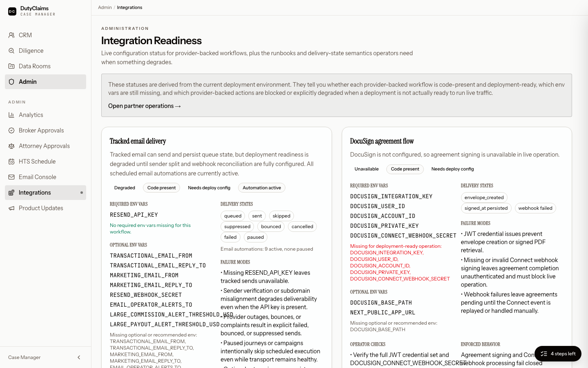Viewport: 588px width, 368px height.
Task: Click the Email Console envelope icon
Action: (11, 177)
